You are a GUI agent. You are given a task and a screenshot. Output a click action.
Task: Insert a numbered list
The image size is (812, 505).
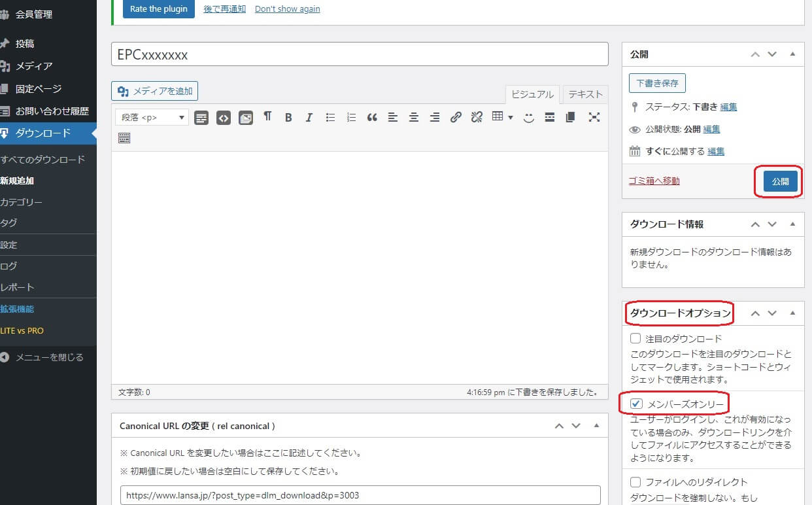[351, 118]
